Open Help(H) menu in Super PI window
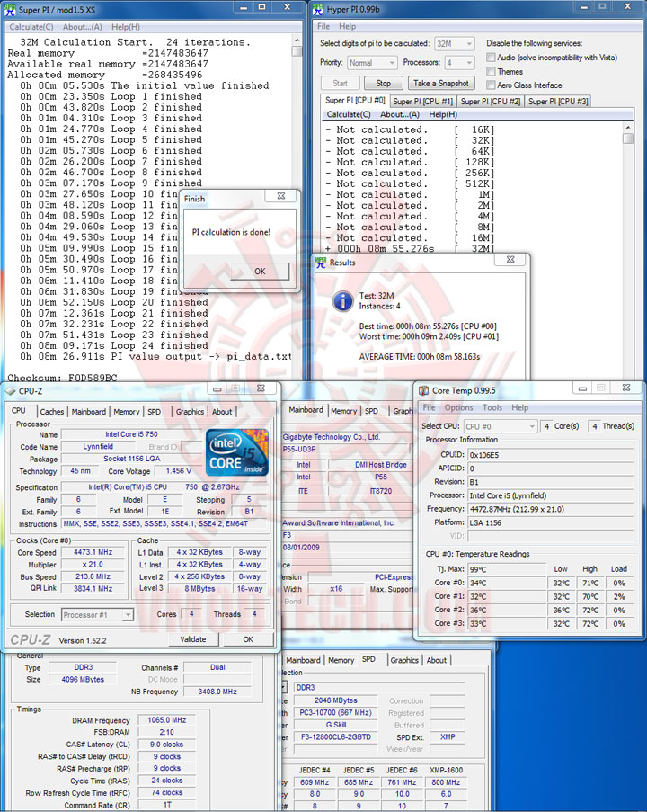 pyautogui.click(x=126, y=27)
